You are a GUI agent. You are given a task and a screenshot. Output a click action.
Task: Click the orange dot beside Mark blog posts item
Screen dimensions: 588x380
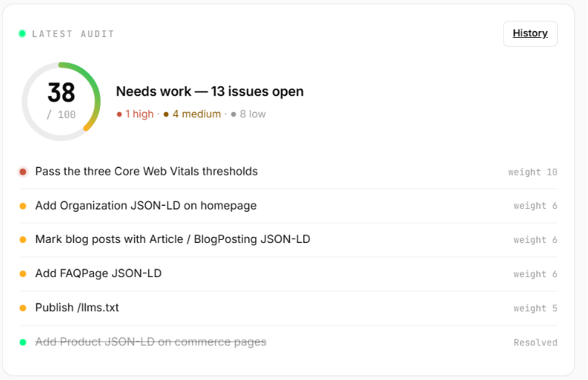[23, 240]
